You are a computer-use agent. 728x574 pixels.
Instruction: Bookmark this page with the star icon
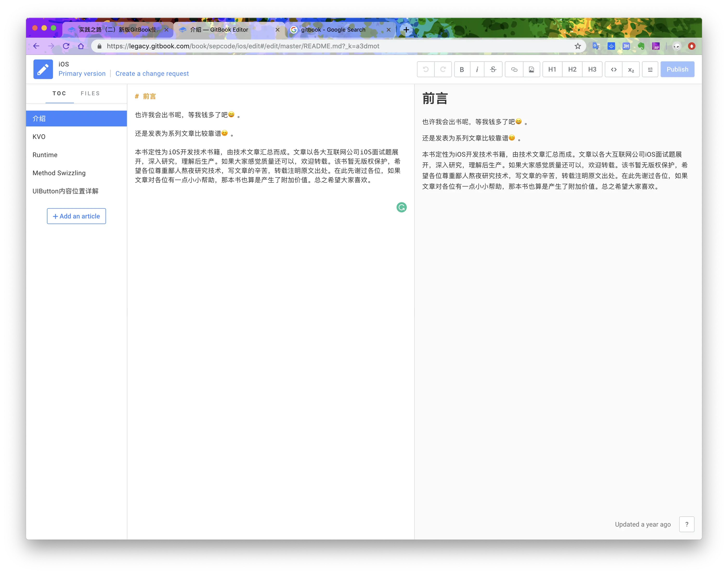[x=578, y=46]
